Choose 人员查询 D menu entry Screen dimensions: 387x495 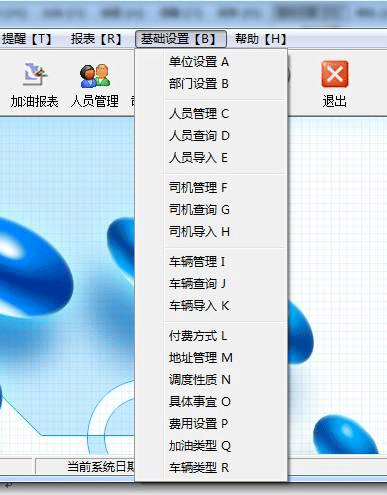[211, 136]
